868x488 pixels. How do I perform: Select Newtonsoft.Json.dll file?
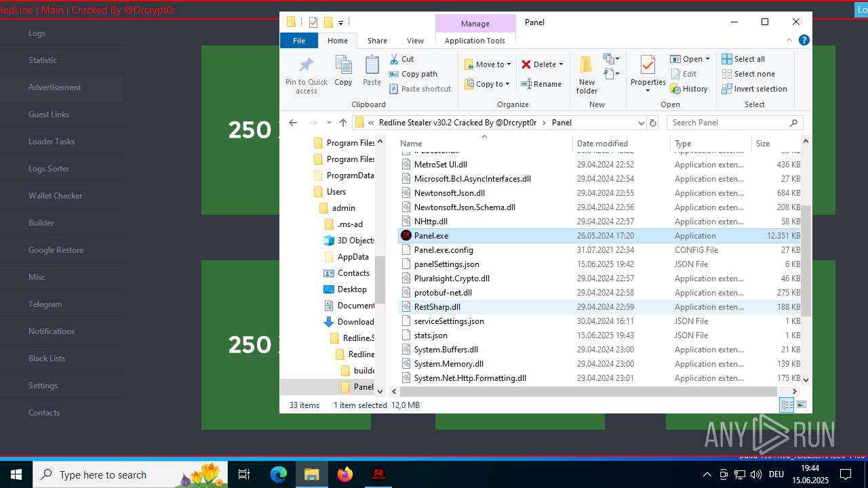pyautogui.click(x=599, y=193)
